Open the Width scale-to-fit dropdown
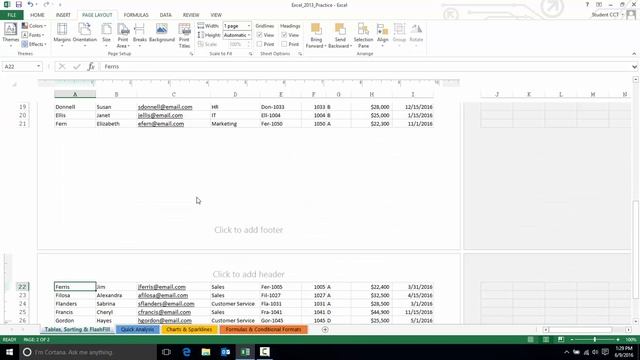 249,26
